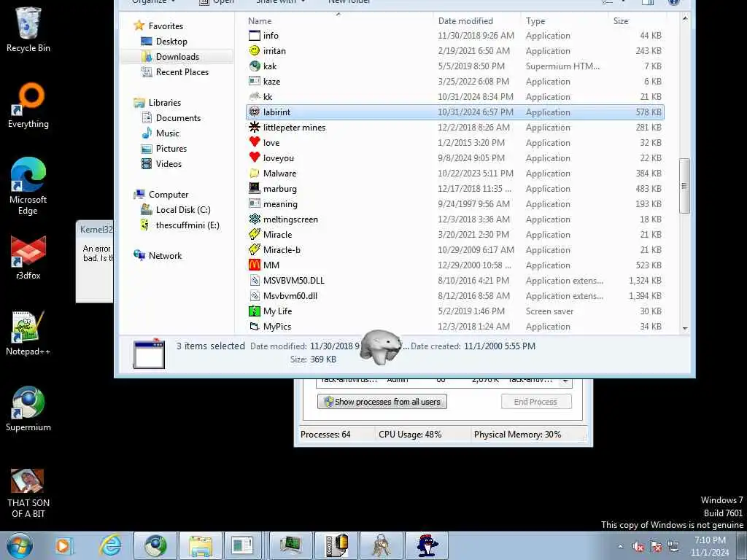Select Downloads in navigation pane
The image size is (747, 560).
tap(177, 57)
